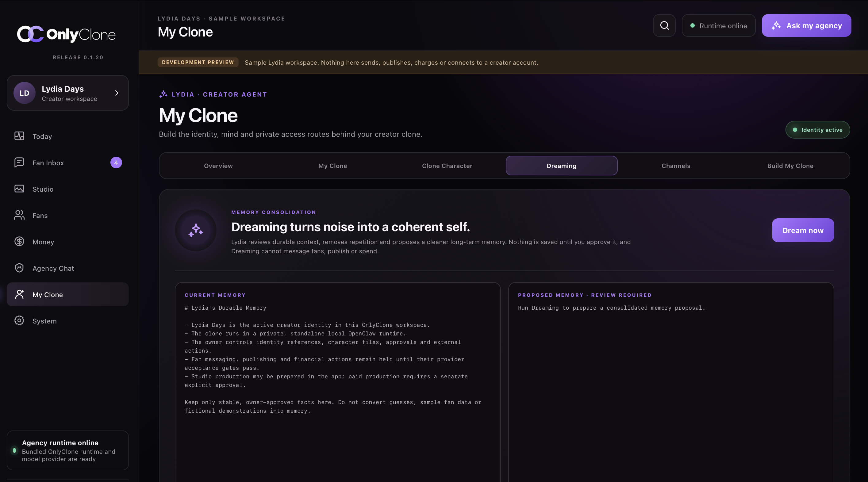Click the Runtime online status pill

(x=718, y=25)
